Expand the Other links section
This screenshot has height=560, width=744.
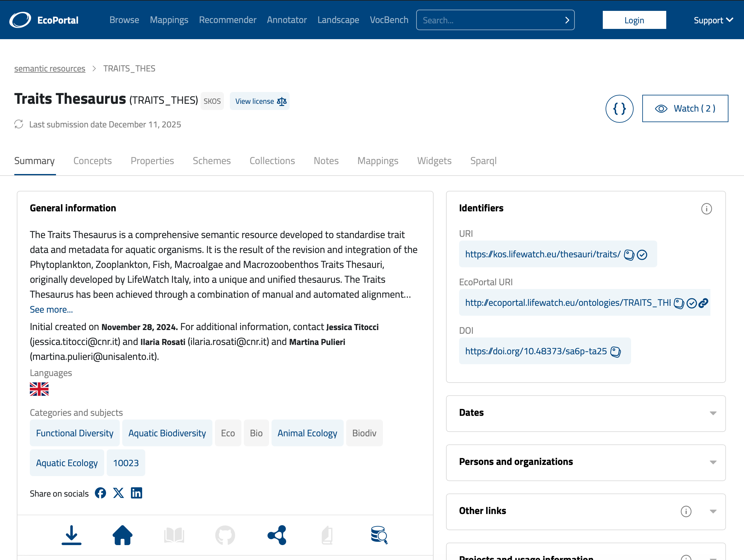coord(713,511)
